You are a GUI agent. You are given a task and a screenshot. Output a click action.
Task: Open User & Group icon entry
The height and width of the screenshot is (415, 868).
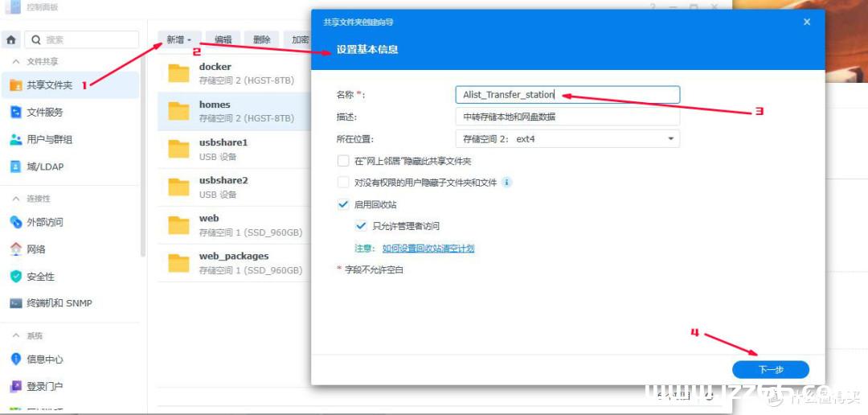(16, 140)
